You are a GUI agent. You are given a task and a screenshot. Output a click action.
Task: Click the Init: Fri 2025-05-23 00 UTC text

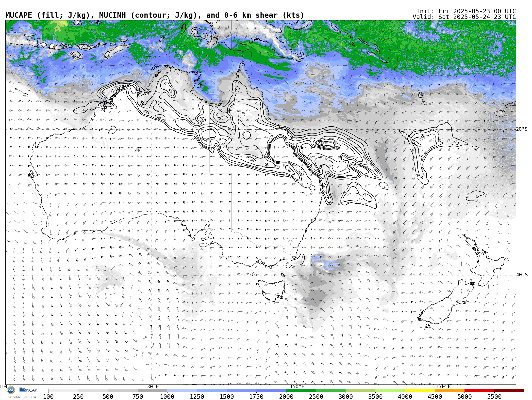[466, 11]
